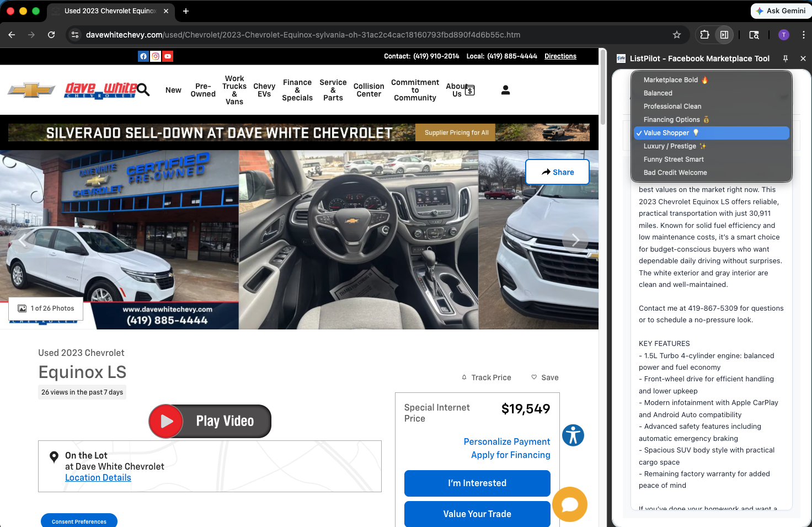The height and width of the screenshot is (527, 812).
Task: Show the previous vehicle photo arrow
Action: (x=23, y=240)
